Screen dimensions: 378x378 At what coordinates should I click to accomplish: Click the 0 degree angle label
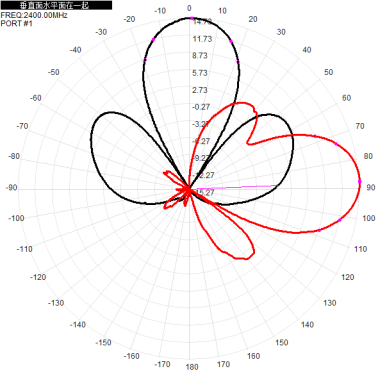(189, 8)
